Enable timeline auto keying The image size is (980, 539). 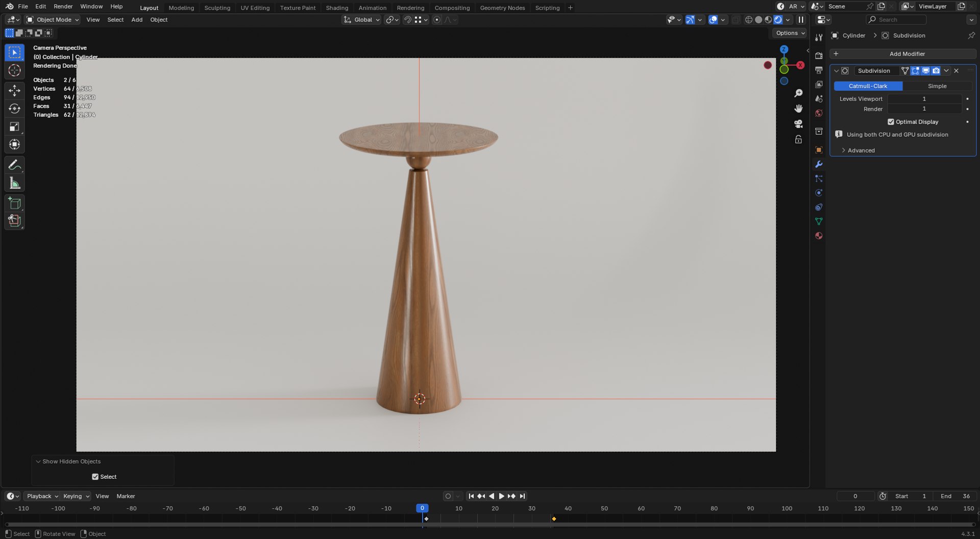click(x=448, y=496)
